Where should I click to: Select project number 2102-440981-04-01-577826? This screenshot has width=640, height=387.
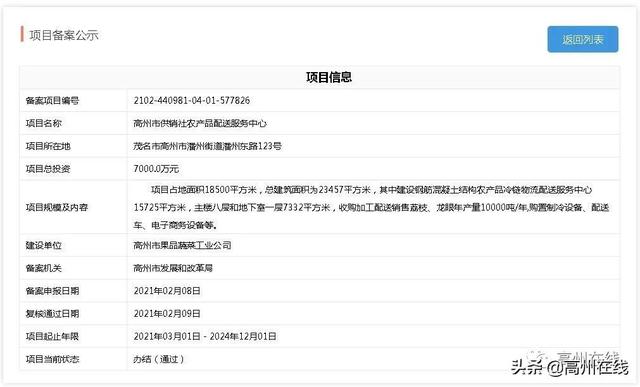[x=191, y=100]
